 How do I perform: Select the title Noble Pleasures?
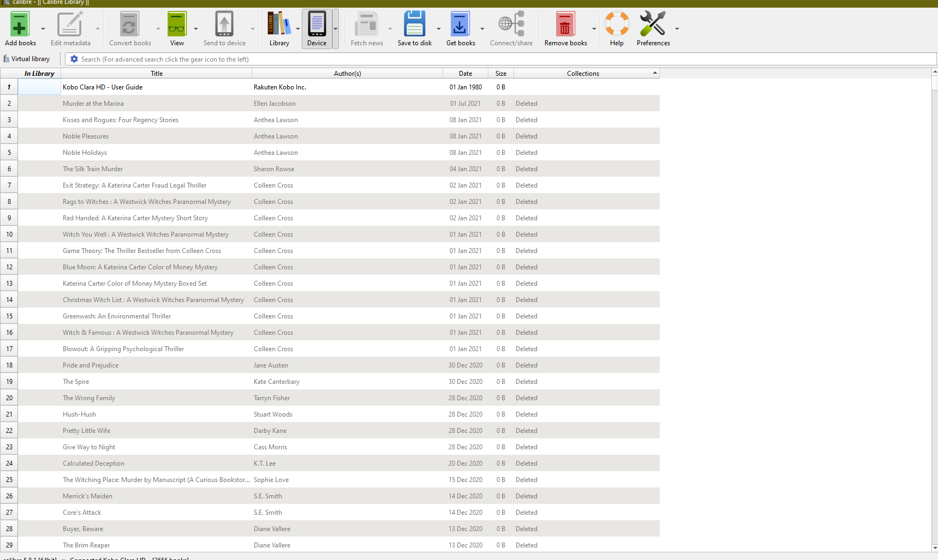tap(86, 136)
